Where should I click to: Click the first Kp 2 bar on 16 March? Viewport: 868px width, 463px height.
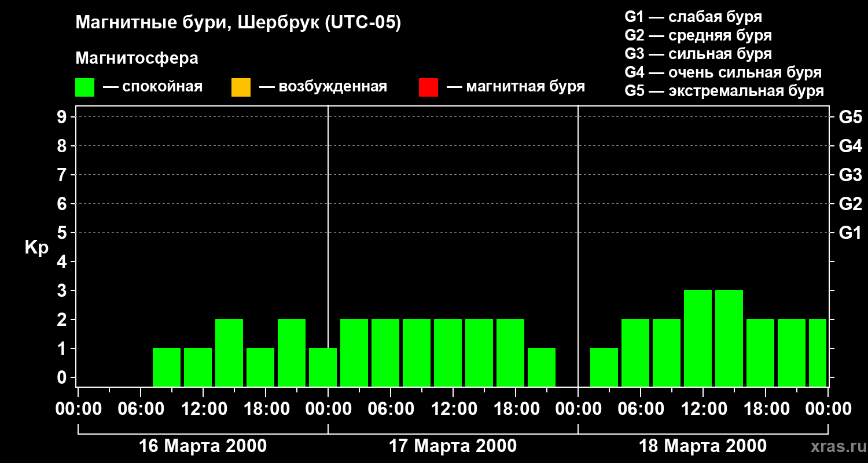point(229,352)
